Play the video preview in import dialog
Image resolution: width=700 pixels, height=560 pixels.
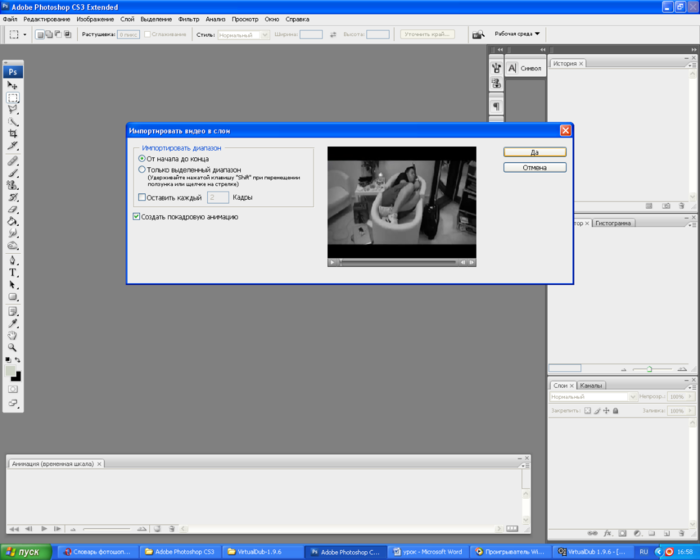click(x=332, y=263)
